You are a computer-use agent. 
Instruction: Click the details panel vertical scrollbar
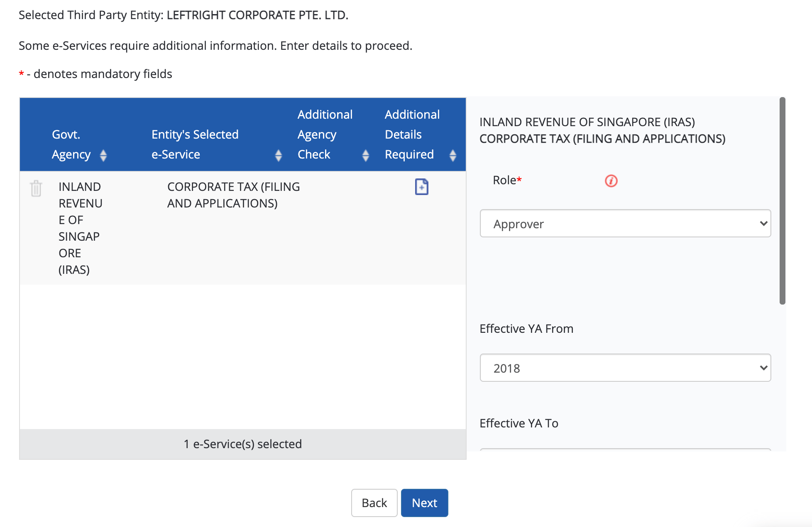click(783, 201)
